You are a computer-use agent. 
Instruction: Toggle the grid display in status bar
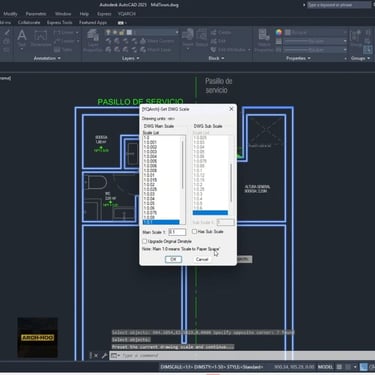[339, 367]
